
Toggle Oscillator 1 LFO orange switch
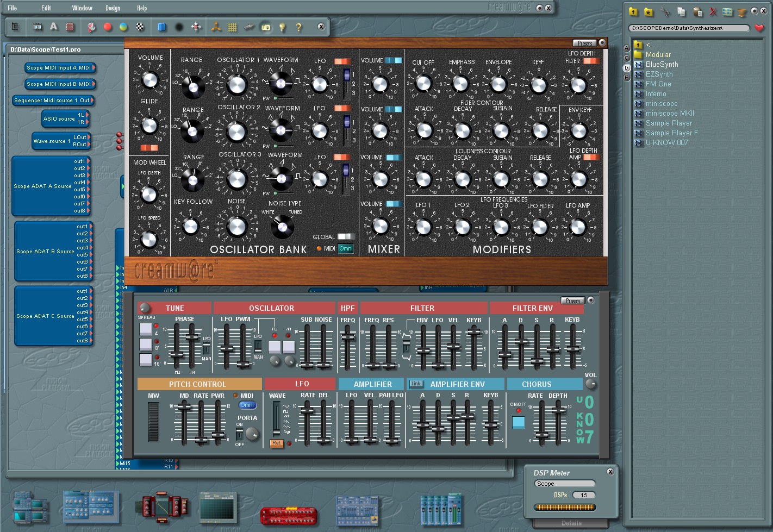pyautogui.click(x=342, y=61)
